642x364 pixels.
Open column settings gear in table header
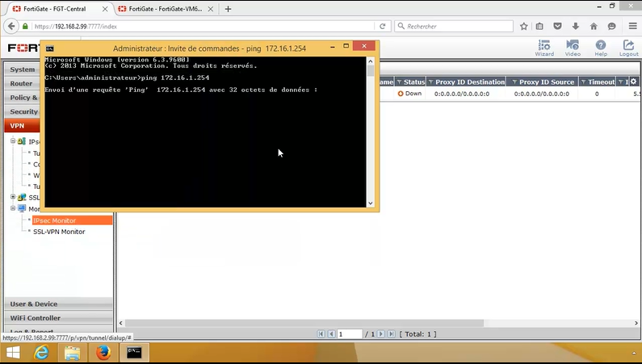(x=634, y=82)
